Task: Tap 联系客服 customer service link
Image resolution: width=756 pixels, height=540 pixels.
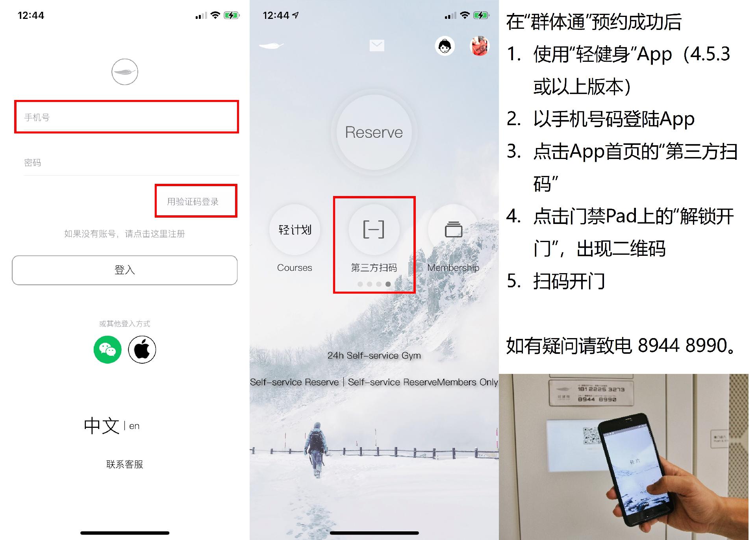Action: [x=123, y=464]
